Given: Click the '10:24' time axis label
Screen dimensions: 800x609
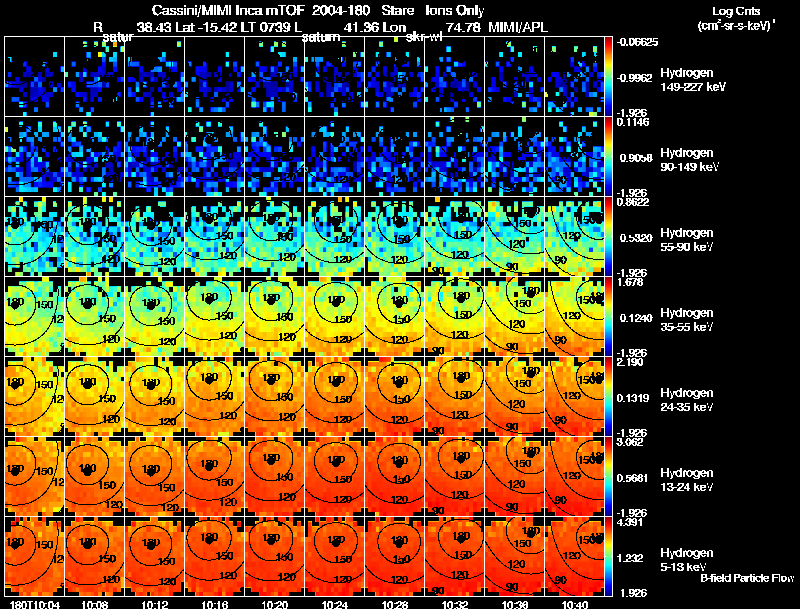Looking at the screenshot, I should pyautogui.click(x=334, y=605).
